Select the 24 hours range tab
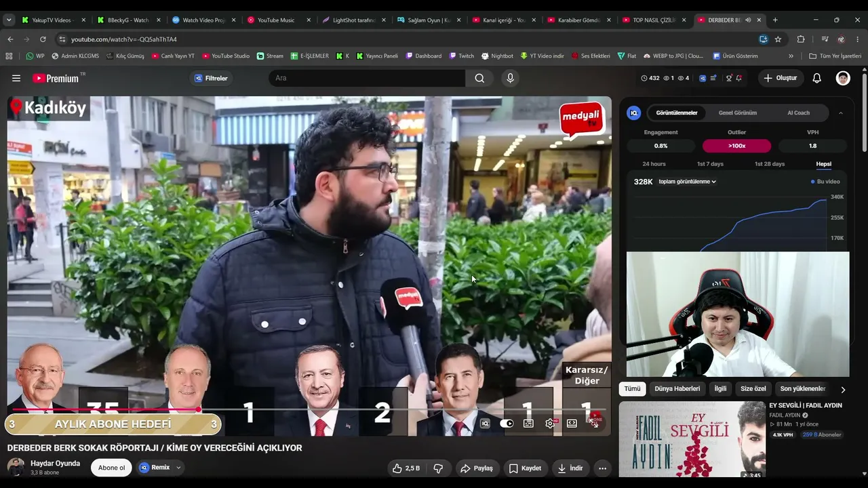The height and width of the screenshot is (488, 868). point(654,164)
